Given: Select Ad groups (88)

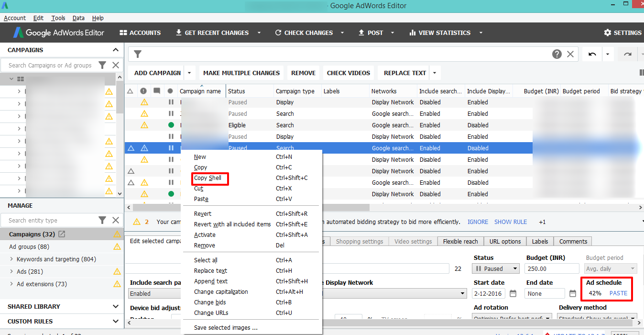Looking at the screenshot, I should coord(29,246).
